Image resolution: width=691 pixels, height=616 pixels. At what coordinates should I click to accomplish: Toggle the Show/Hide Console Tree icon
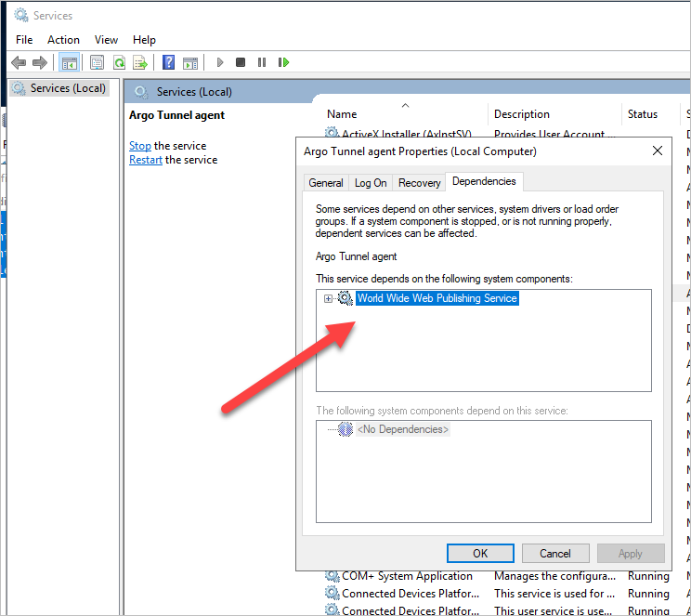pyautogui.click(x=69, y=62)
